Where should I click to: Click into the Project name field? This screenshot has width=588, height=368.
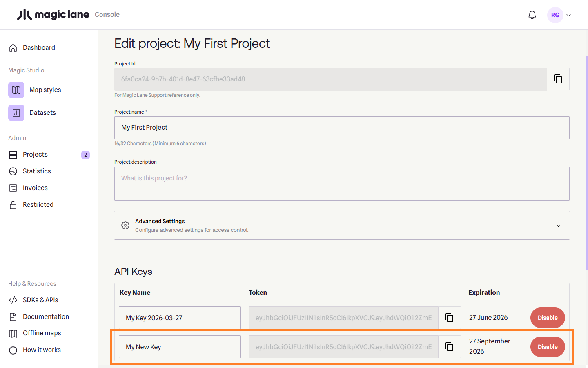341,128
